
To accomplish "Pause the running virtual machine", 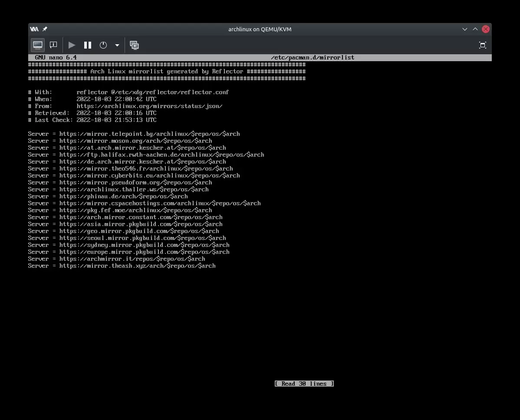I will pos(88,45).
